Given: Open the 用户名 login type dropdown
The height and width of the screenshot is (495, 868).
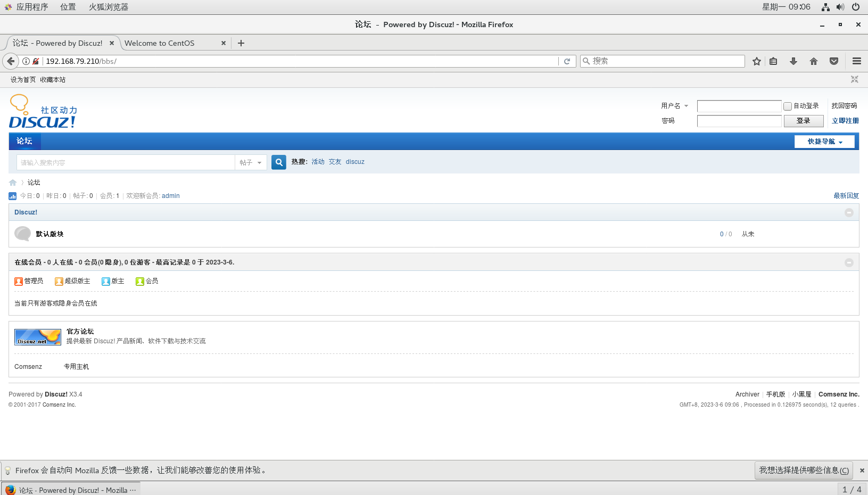Looking at the screenshot, I should 675,106.
